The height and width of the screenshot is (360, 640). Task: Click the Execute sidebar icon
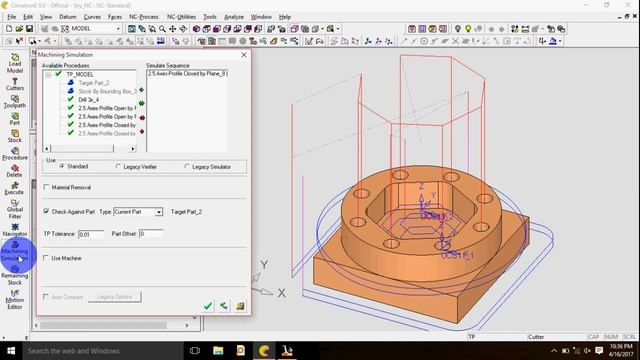tap(15, 188)
